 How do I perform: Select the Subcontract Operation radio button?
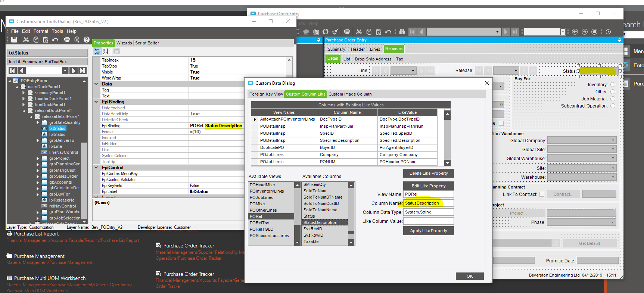[x=613, y=106]
